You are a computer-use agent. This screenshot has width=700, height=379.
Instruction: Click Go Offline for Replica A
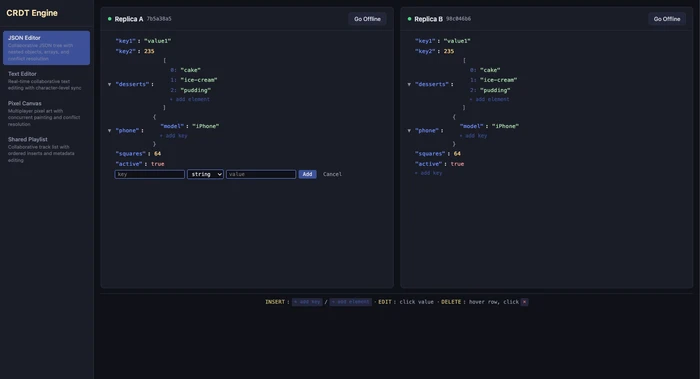click(367, 19)
